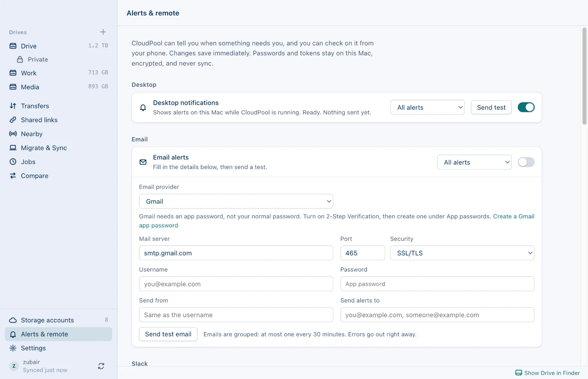
Task: Click the Alerts & remote bell icon
Action: [13, 334]
